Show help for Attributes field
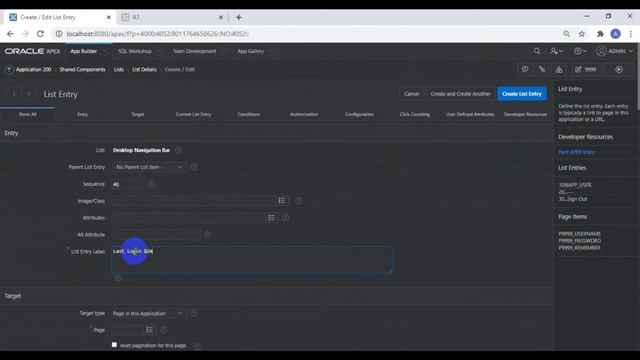 tap(285, 218)
